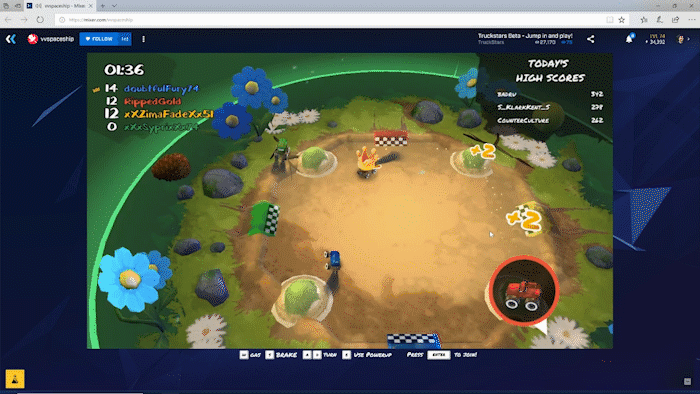Open the favorites hub icon
700x394 pixels.
coord(644,20)
